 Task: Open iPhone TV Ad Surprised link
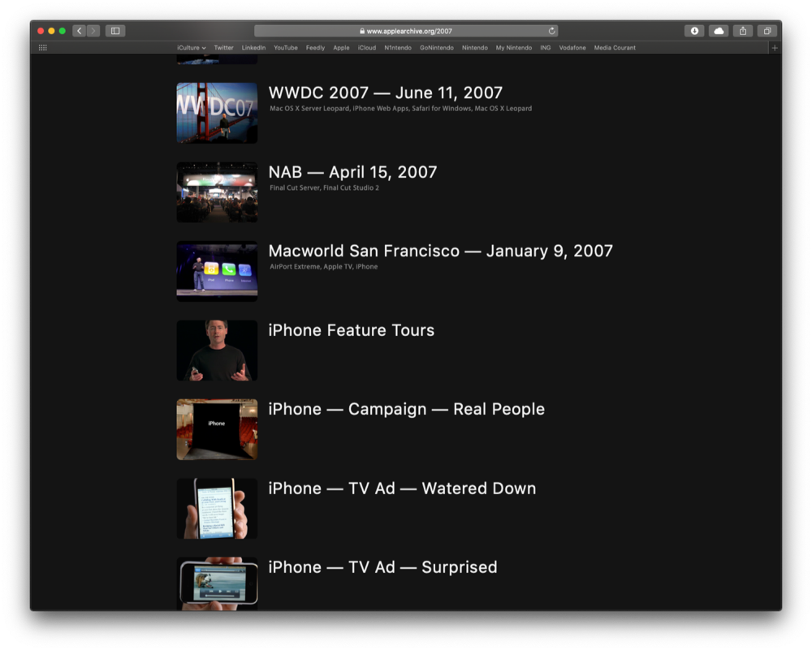382,567
